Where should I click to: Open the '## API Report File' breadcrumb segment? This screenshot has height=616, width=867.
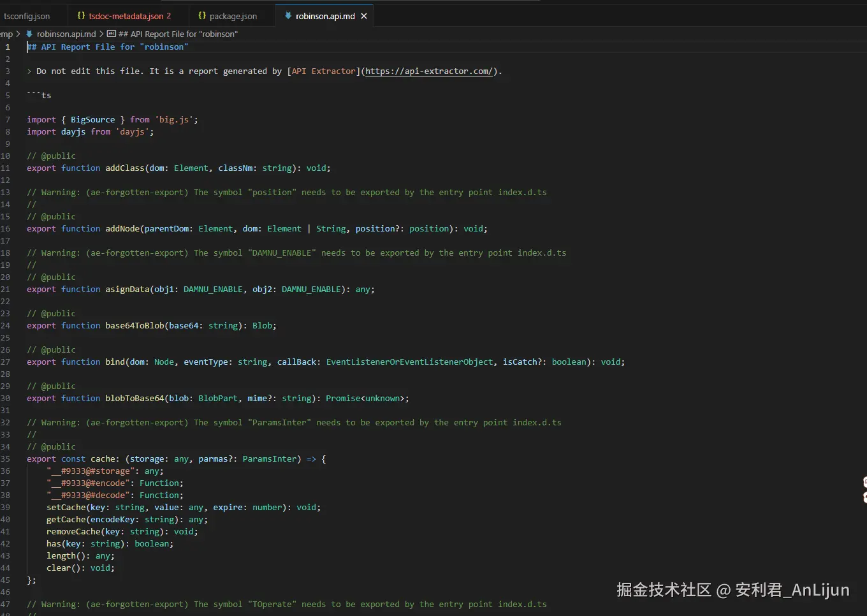[178, 34]
